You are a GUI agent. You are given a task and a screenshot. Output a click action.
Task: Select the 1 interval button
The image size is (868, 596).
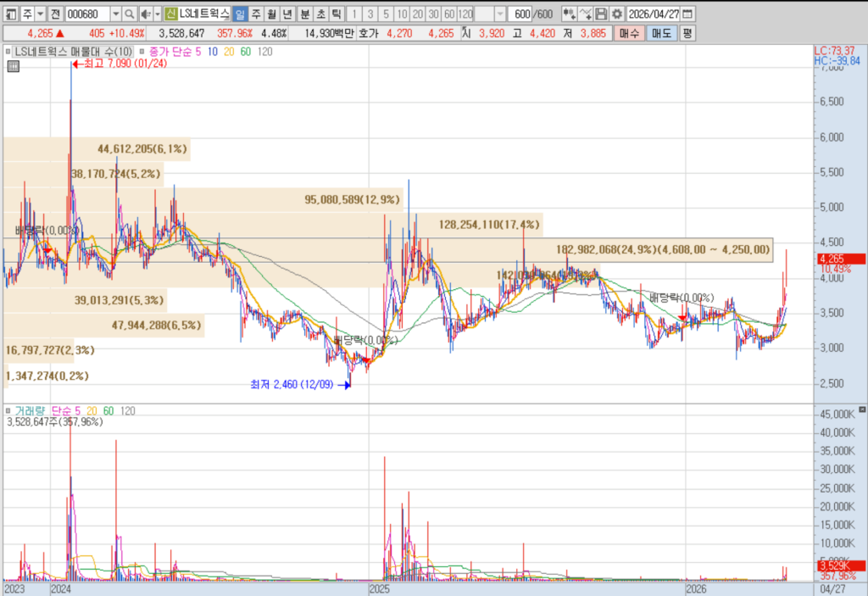tap(354, 14)
